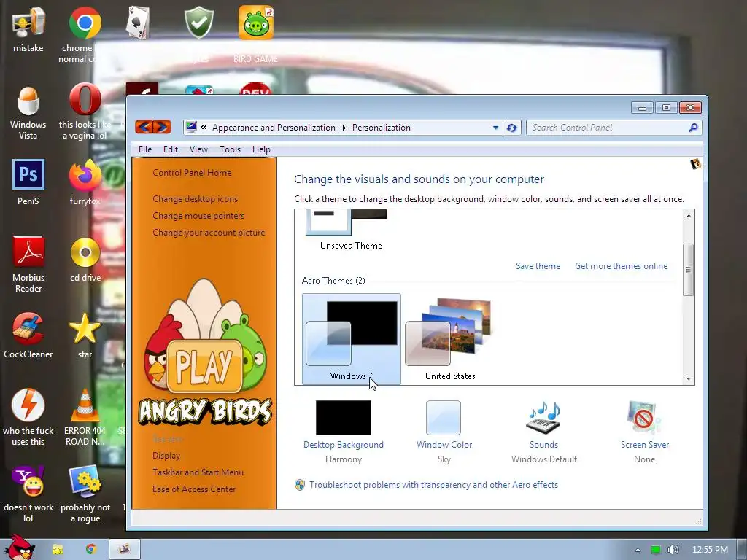Click the 'probably not a rogue' gears icon
Viewport: 747px width, 560px height.
[x=85, y=481]
